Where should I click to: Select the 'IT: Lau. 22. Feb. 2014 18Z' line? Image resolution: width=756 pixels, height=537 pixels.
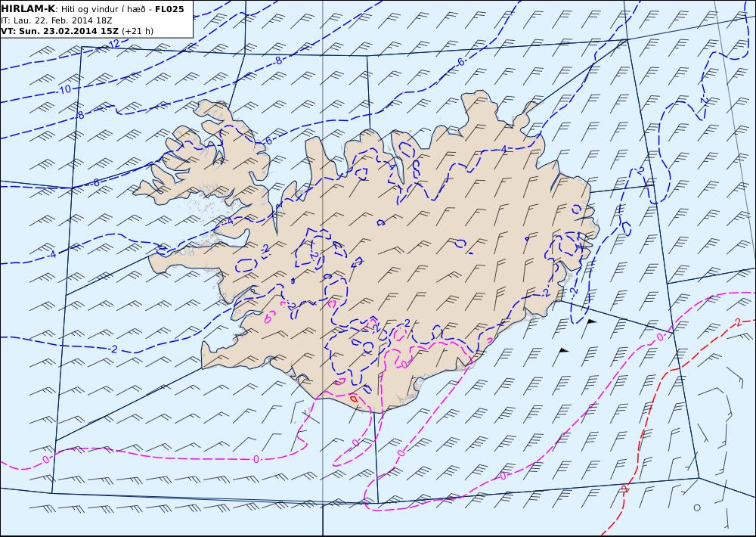[x=57, y=20]
